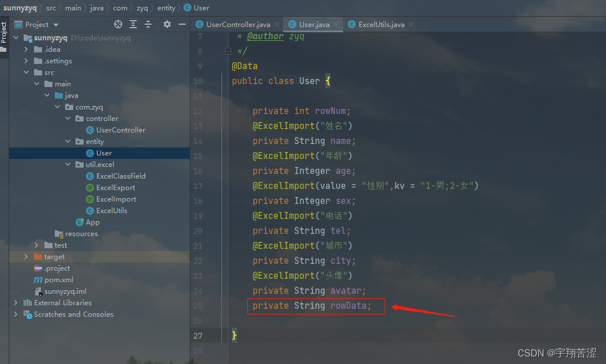Expand the test folder

pos(37,245)
